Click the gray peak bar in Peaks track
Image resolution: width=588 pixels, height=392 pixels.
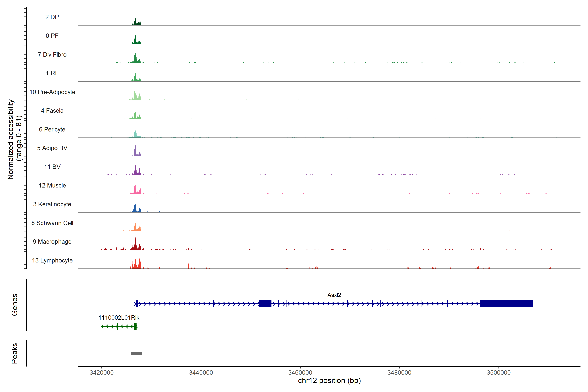(136, 353)
